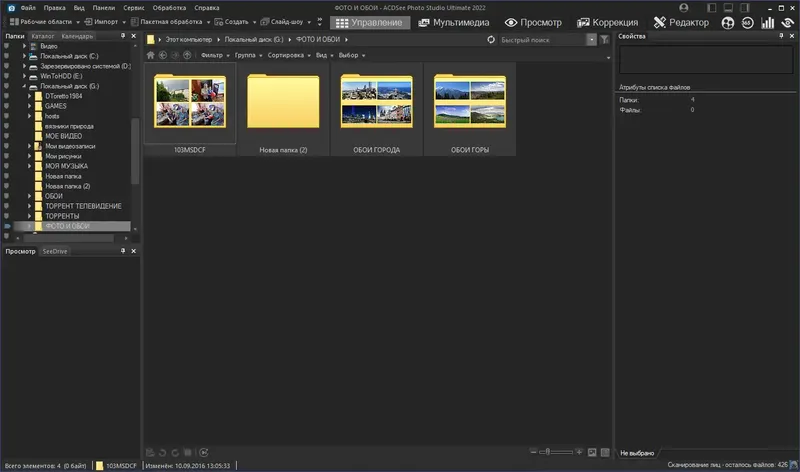Click the Up one level arrow

click(187, 55)
